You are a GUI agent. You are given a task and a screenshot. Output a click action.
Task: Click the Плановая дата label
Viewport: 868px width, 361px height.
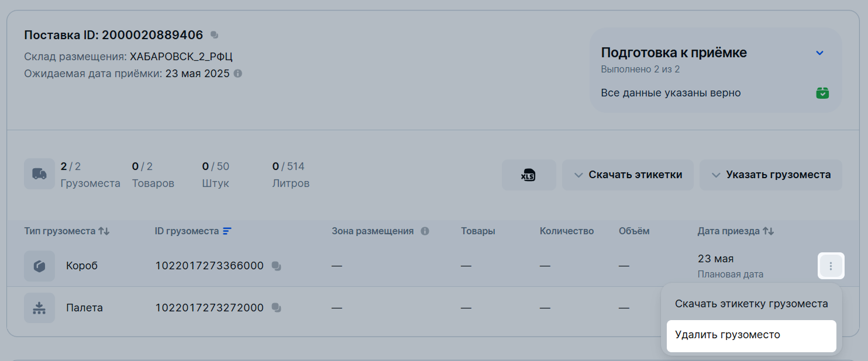coord(731,274)
